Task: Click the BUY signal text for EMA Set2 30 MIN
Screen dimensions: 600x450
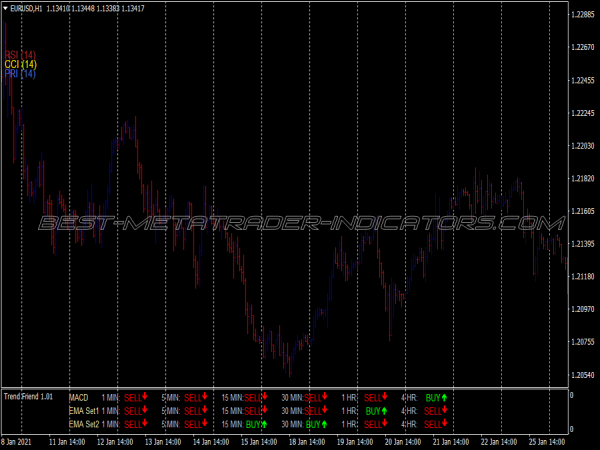Action: pyautogui.click(x=313, y=424)
